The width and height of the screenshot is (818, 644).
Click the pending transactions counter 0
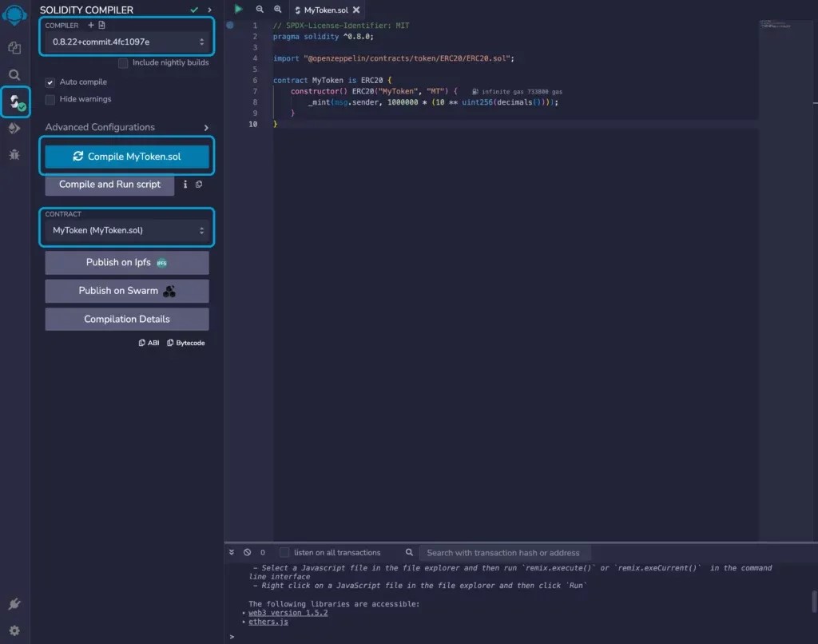click(x=262, y=552)
